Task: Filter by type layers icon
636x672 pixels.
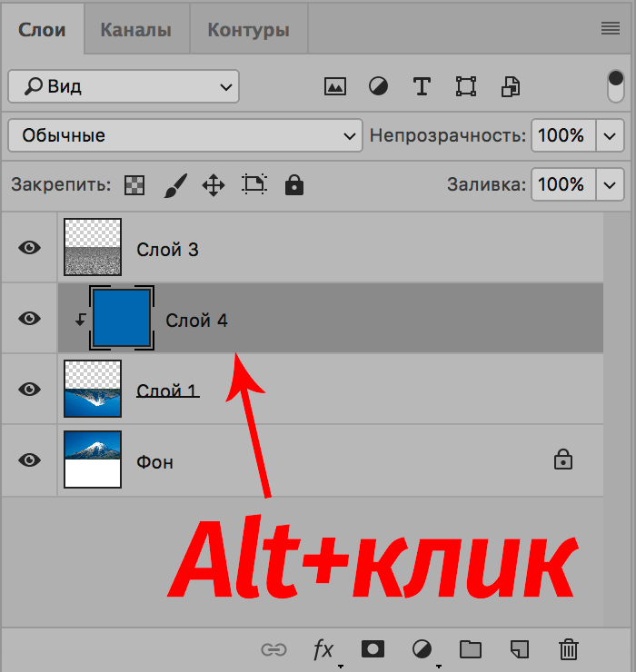Action: 422,87
